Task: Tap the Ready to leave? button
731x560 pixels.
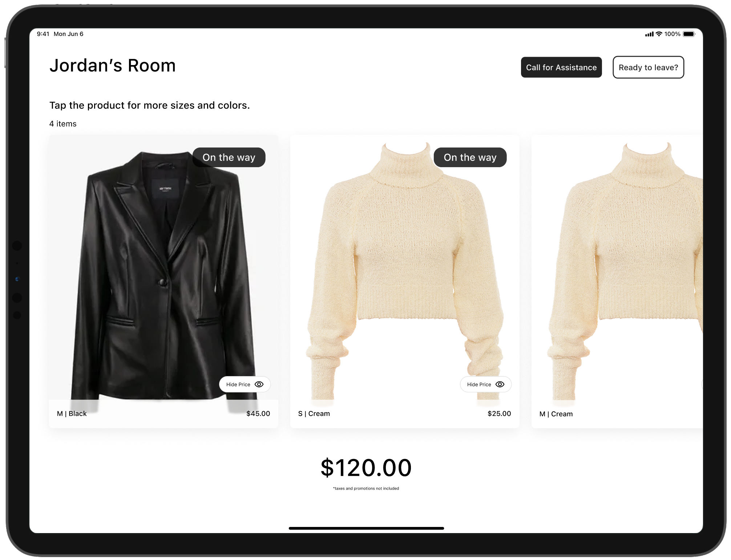Action: pos(648,67)
